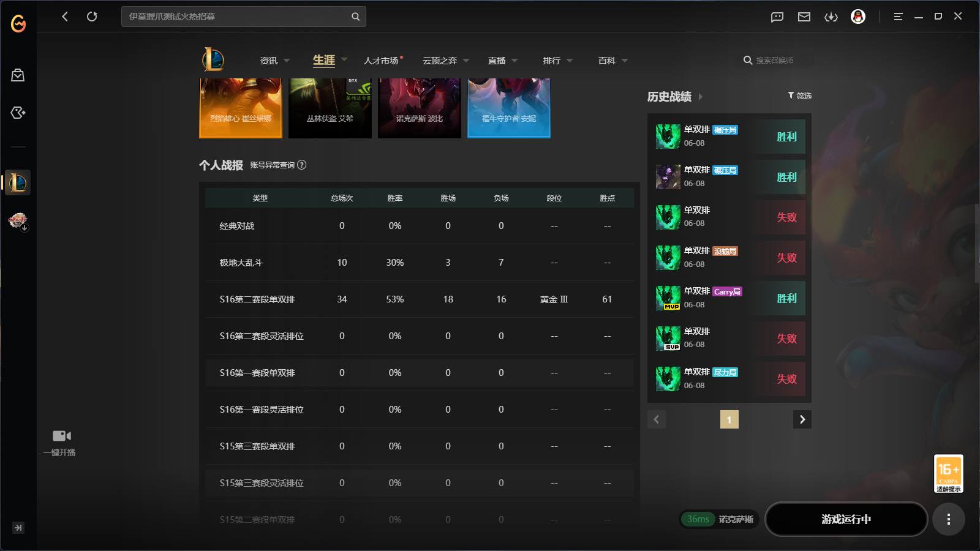Open the Carry局 won match entry
The image size is (980, 551).
(x=729, y=298)
